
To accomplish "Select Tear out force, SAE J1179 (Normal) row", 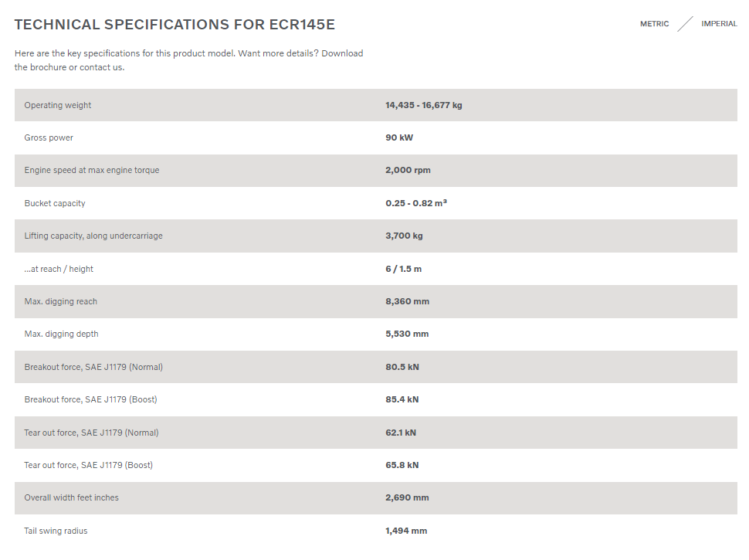I will coord(376,433).
